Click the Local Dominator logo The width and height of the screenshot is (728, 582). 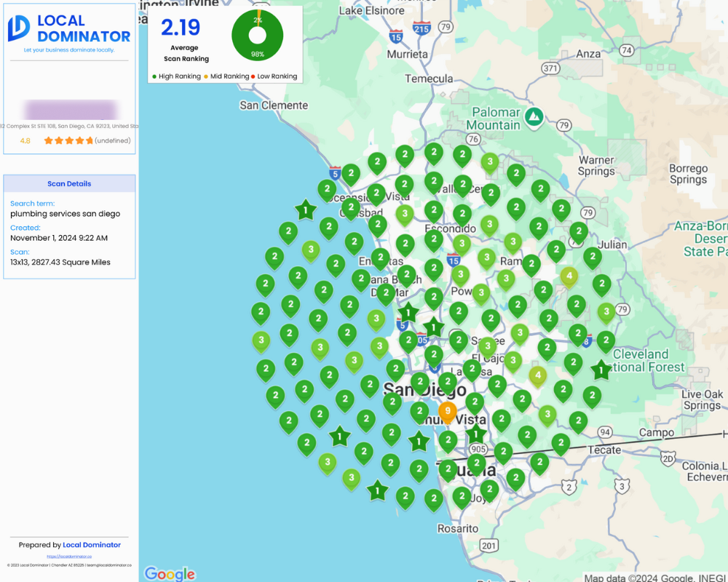(69, 29)
